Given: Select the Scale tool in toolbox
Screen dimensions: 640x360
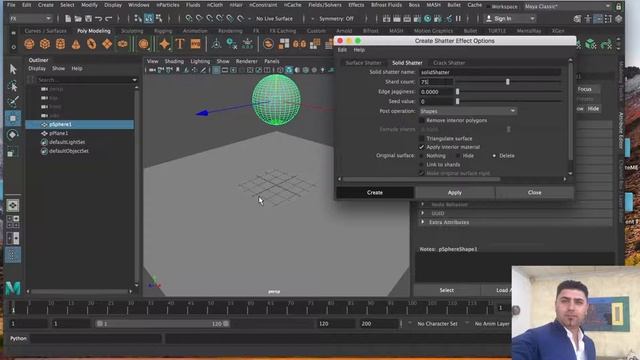Looking at the screenshot, I should click(13, 152).
